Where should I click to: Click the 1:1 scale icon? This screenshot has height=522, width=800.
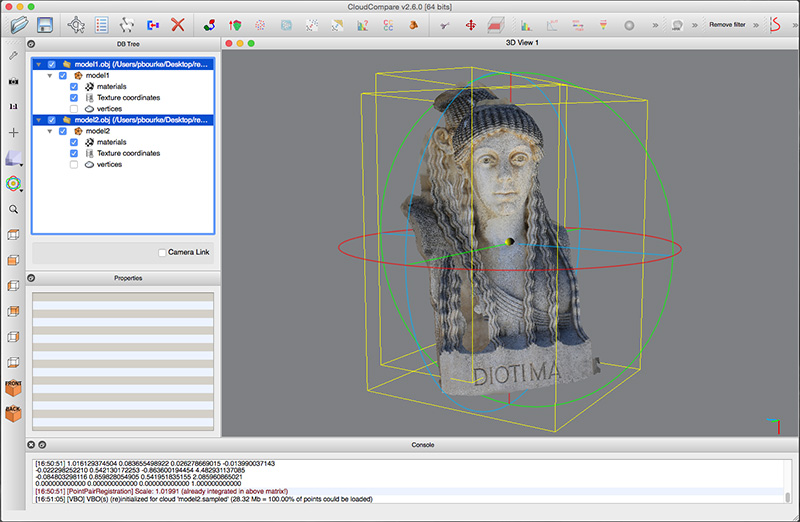pyautogui.click(x=13, y=106)
